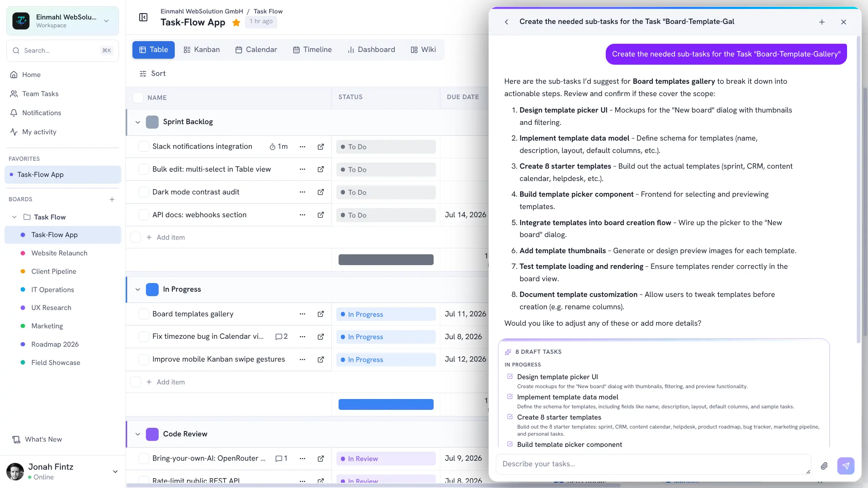Screen dimensions: 868x488
Task: Collapse the Code Review group
Action: (x=138, y=434)
